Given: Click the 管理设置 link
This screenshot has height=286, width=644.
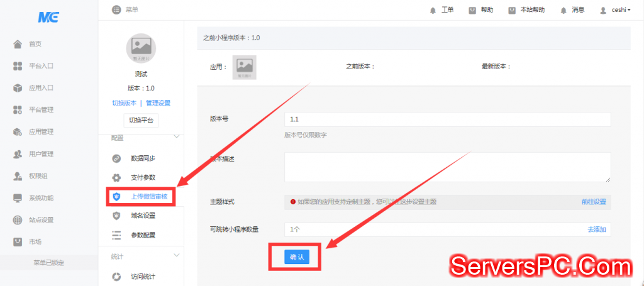Looking at the screenshot, I should pos(158,103).
